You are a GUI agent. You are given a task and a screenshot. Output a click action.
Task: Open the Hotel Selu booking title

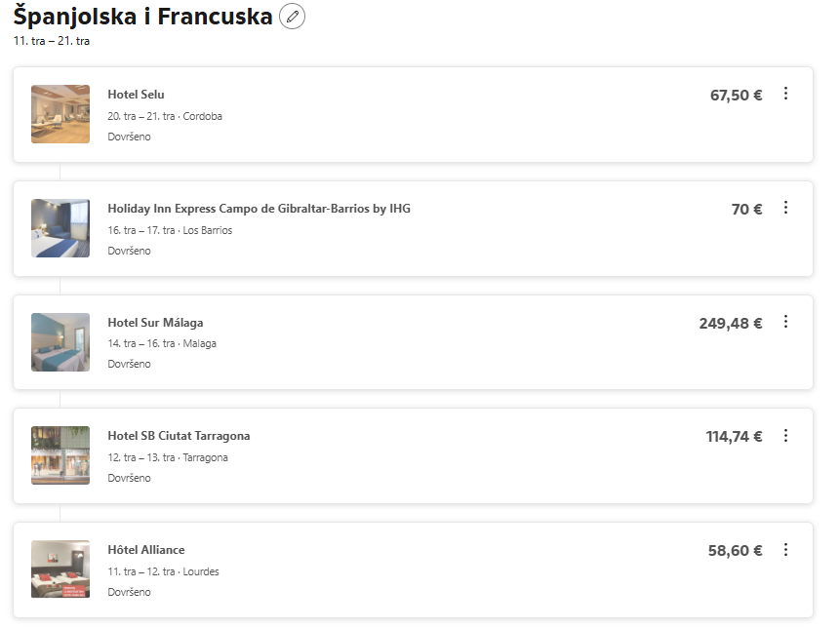pyautogui.click(x=136, y=95)
